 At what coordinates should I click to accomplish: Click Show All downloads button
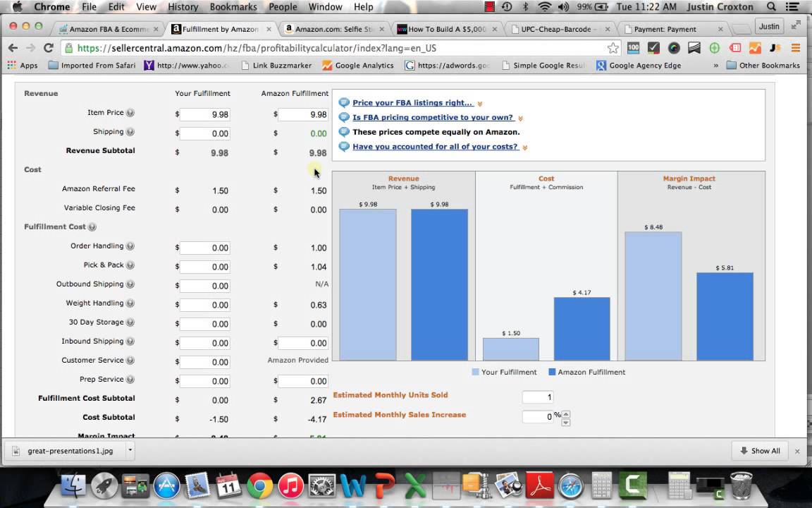point(760,450)
